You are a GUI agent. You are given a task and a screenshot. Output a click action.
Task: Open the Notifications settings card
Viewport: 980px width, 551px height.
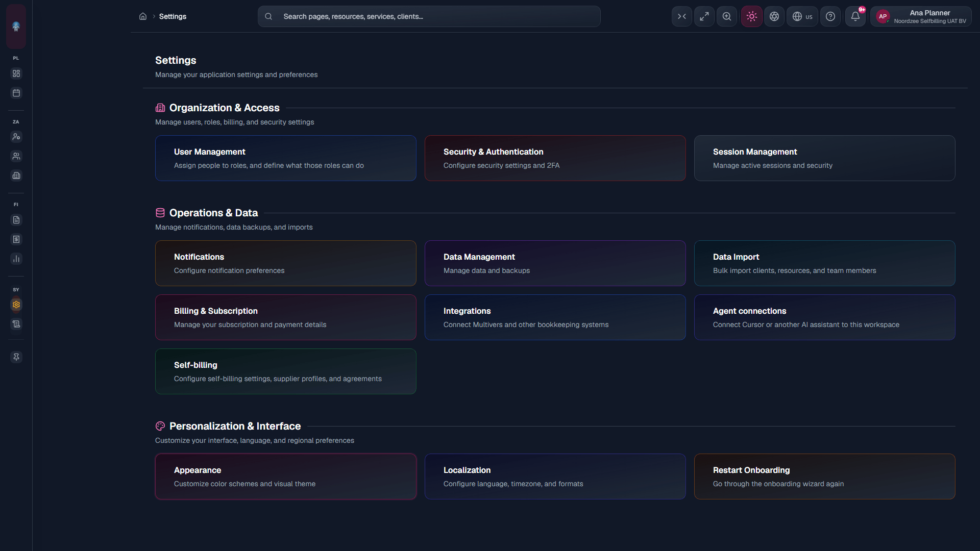[286, 263]
